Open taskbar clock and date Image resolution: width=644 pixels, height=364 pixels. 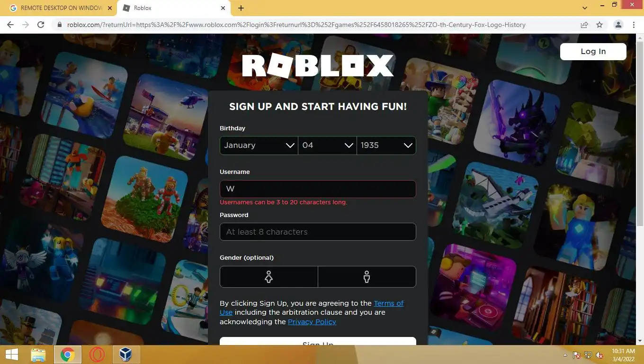623,355
